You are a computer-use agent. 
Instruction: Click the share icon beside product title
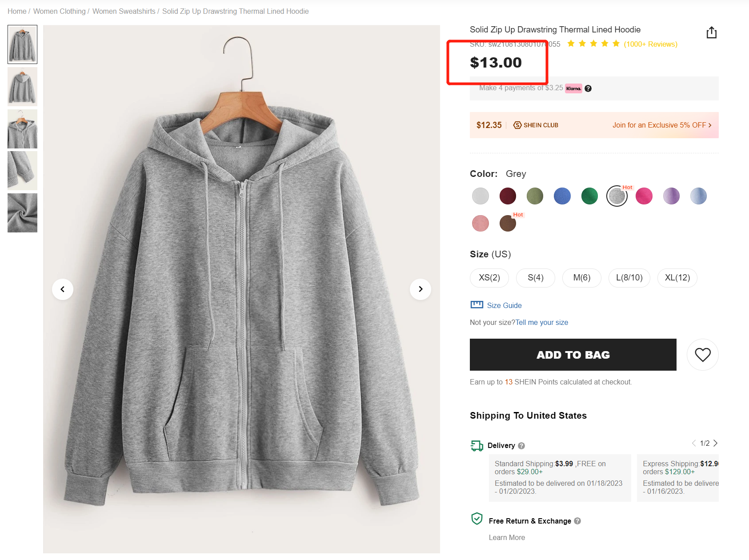pyautogui.click(x=711, y=32)
